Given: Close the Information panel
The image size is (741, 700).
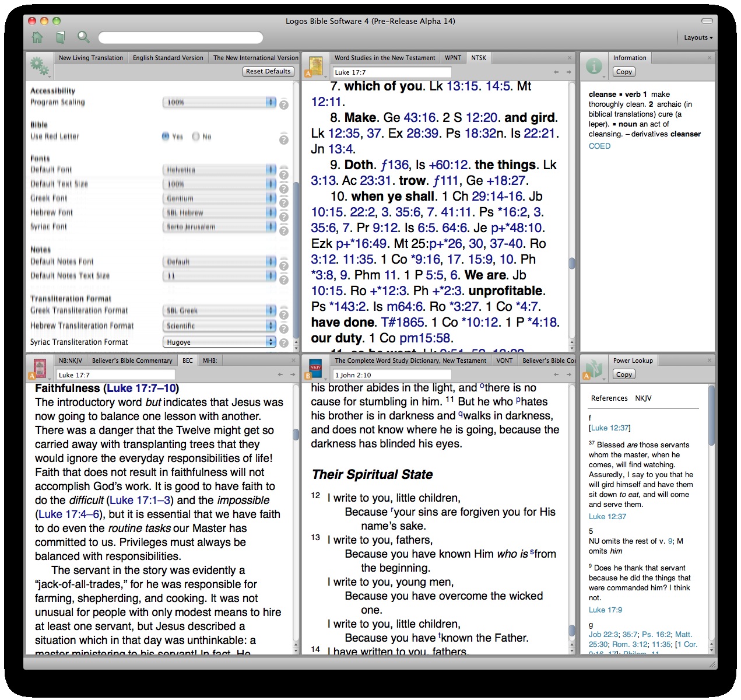Looking at the screenshot, I should pos(709,58).
